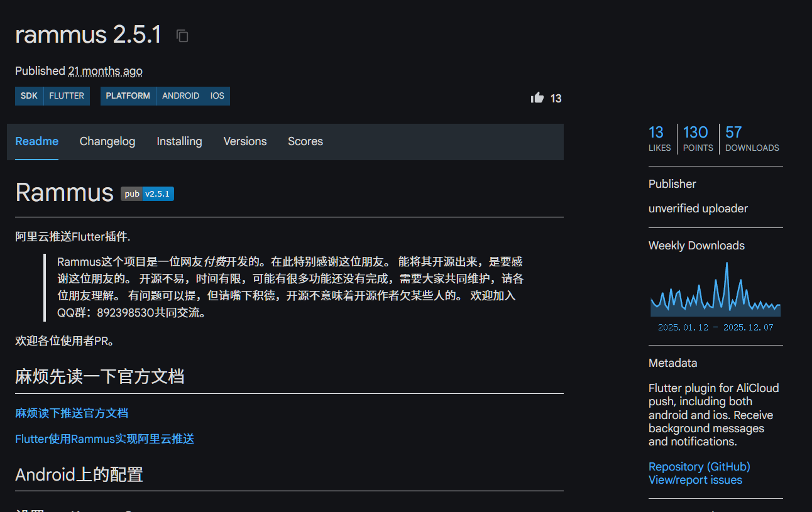Screen dimensions: 812x512
Task: Click the PLATFORM tag label
Action: (x=128, y=96)
